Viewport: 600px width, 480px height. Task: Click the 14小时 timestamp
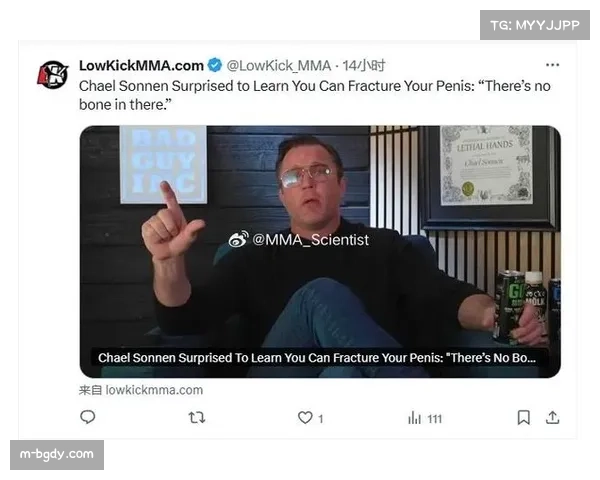coord(364,65)
